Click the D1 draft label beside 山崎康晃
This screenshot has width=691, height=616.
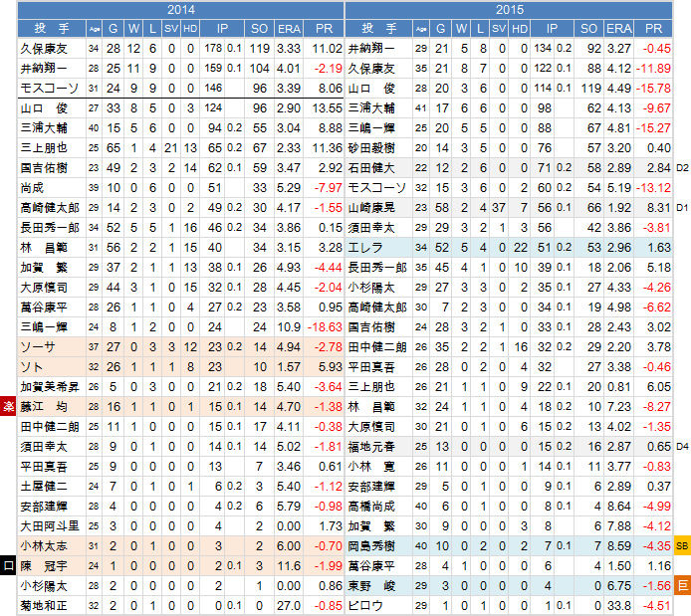pyautogui.click(x=682, y=207)
